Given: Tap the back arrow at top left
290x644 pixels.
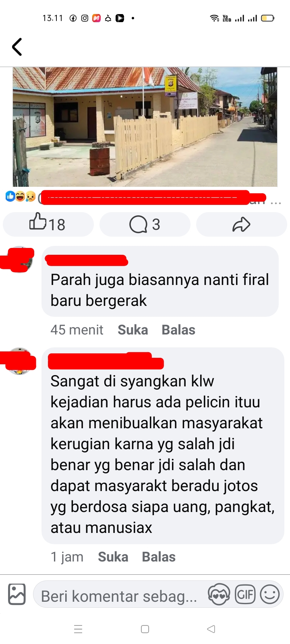Looking at the screenshot, I should (17, 47).
